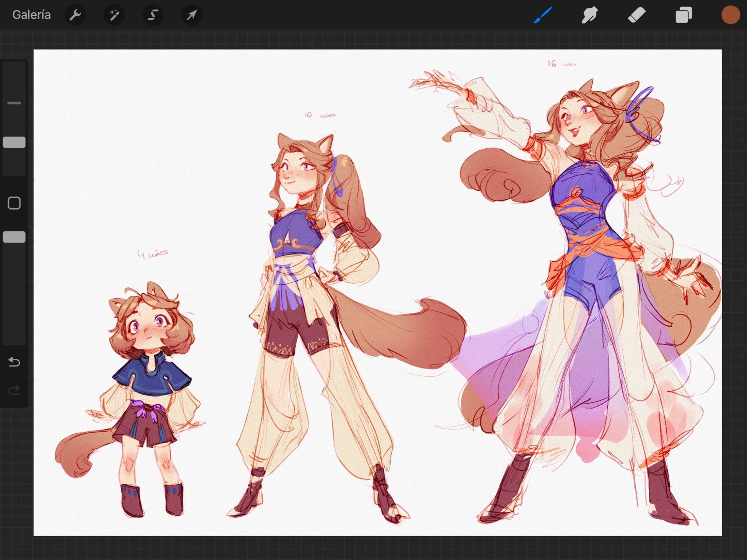Click the 10 años handwritten label

pyautogui.click(x=320, y=115)
